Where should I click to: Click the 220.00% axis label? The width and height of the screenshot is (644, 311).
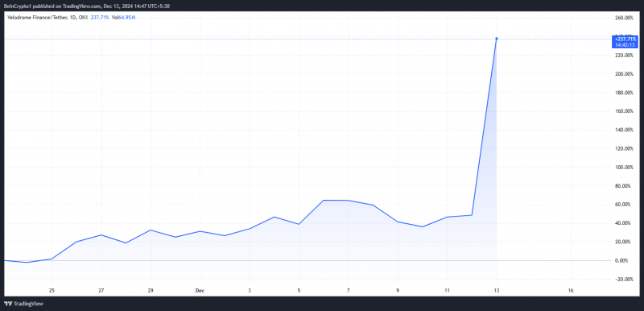[625, 55]
